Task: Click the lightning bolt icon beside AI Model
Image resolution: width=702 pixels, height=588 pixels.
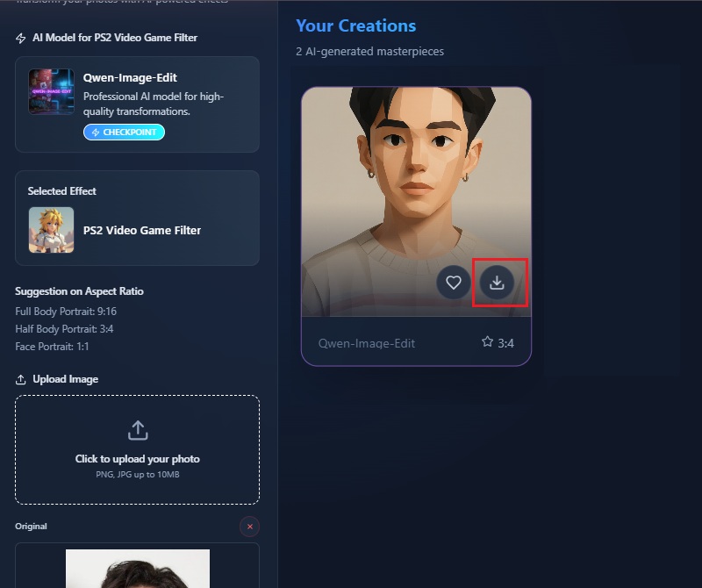Action: [21, 39]
